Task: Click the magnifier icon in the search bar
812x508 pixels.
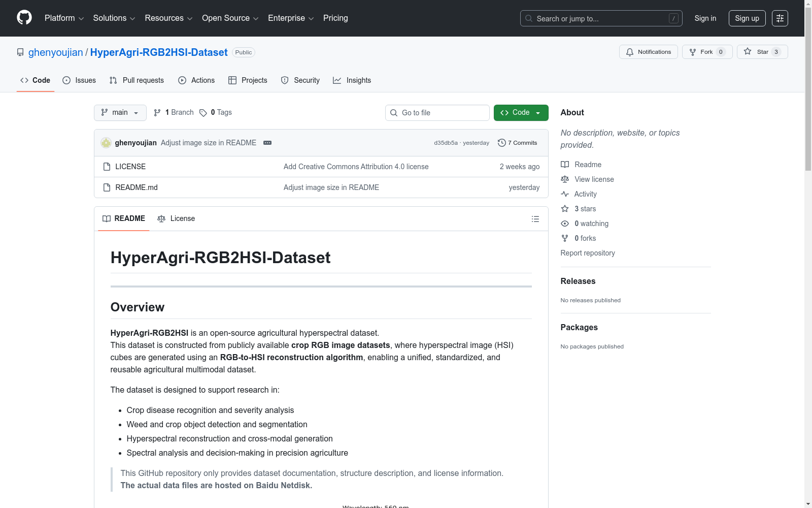Action: click(529, 18)
